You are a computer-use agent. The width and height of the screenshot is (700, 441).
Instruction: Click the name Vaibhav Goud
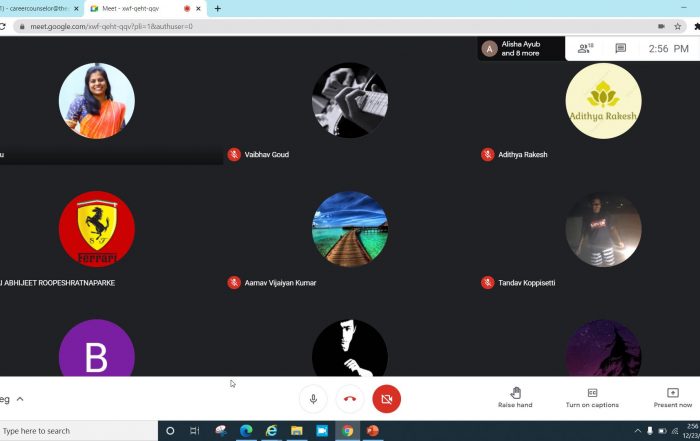pyautogui.click(x=267, y=154)
